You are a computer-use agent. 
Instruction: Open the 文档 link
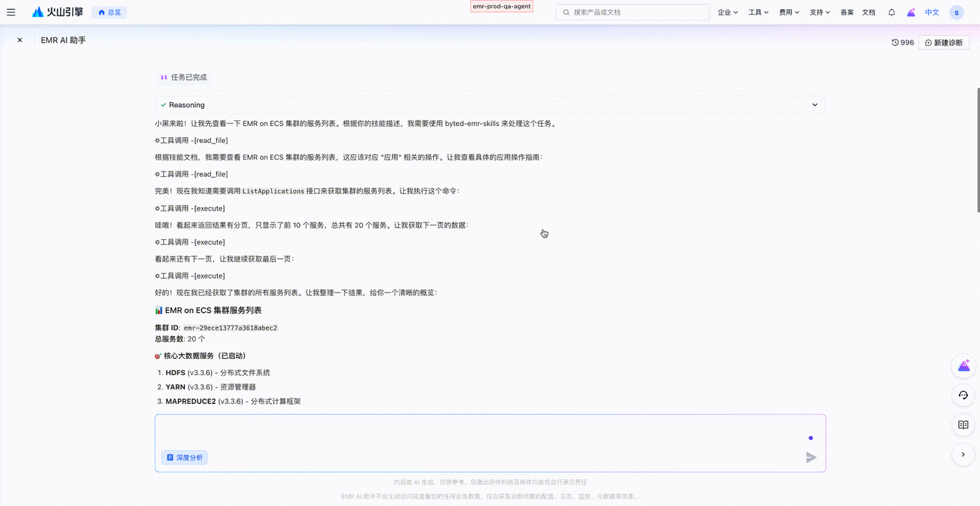869,13
